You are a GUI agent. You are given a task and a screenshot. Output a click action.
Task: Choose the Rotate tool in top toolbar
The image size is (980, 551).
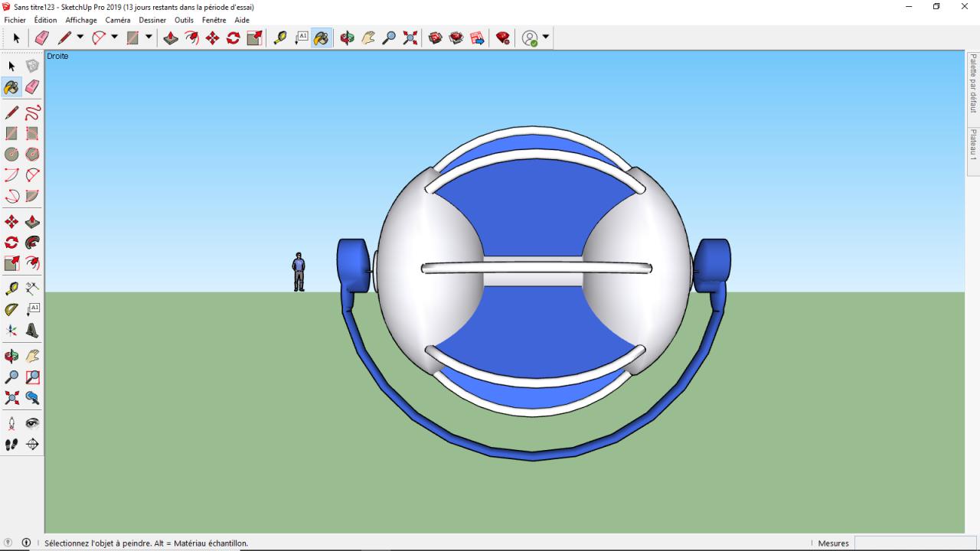tap(234, 37)
